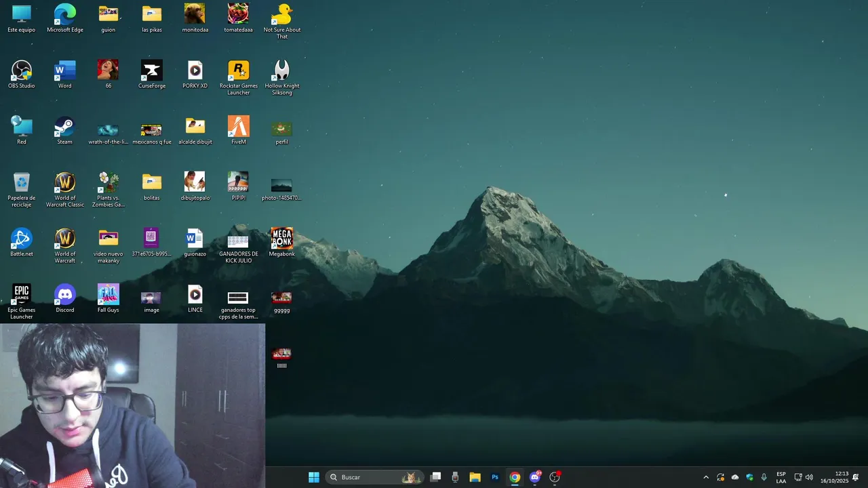Switch to Google Chrome in the taskbar
Screen dimensions: 868x488
[515, 477]
